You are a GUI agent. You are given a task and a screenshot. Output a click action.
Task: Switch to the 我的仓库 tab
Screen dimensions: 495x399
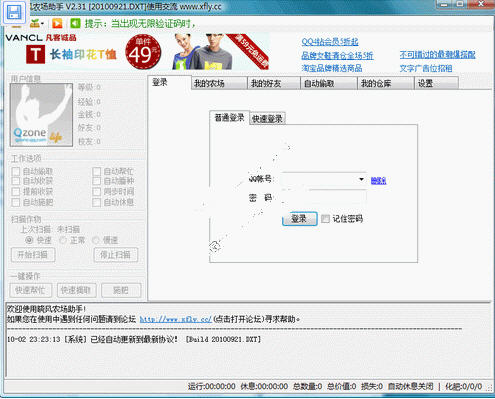pos(385,83)
